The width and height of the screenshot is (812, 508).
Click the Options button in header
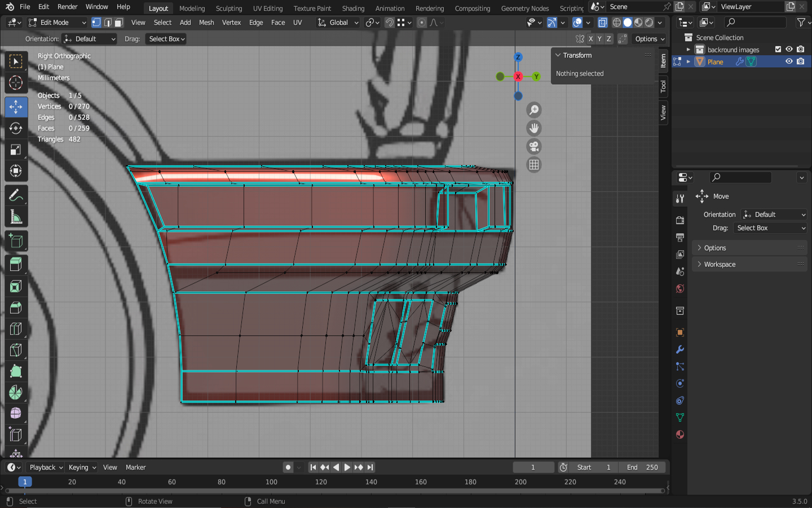[x=650, y=39]
